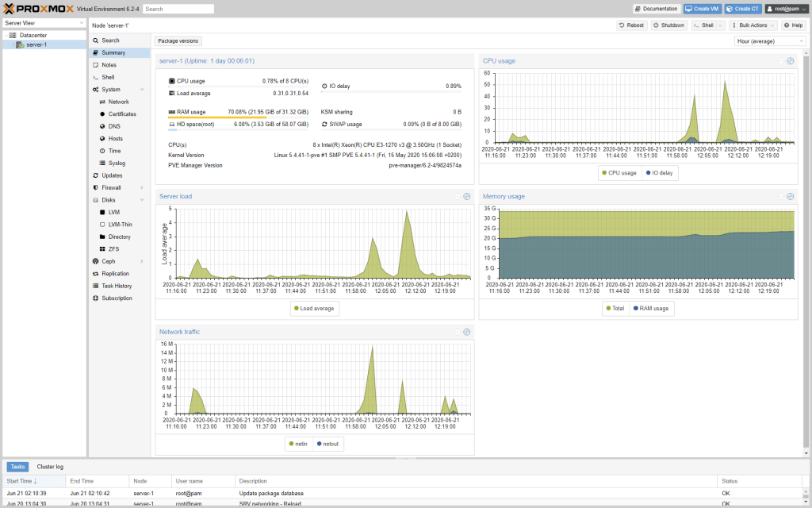Open the Hour (average) timeframe dropdown
The image size is (812, 508).
pos(769,41)
